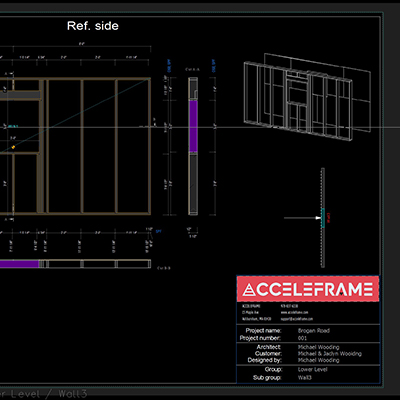400x400 pixels.
Task: Click the purple window section in Cut A-A
Action: (x=193, y=126)
